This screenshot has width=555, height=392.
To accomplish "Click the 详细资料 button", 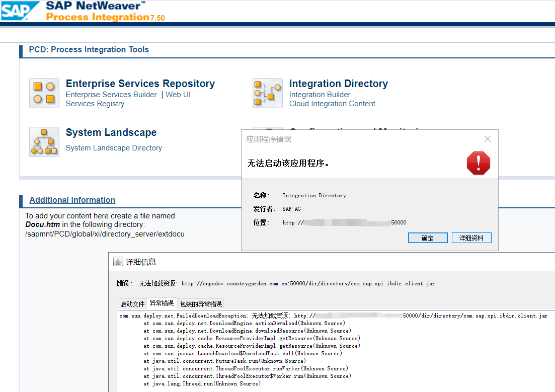I will tap(471, 238).
